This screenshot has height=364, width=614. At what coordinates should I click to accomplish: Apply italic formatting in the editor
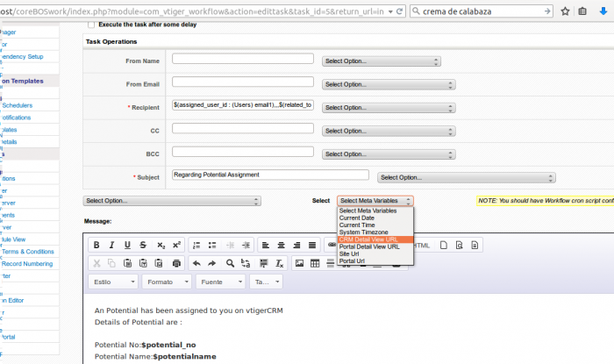(113, 245)
